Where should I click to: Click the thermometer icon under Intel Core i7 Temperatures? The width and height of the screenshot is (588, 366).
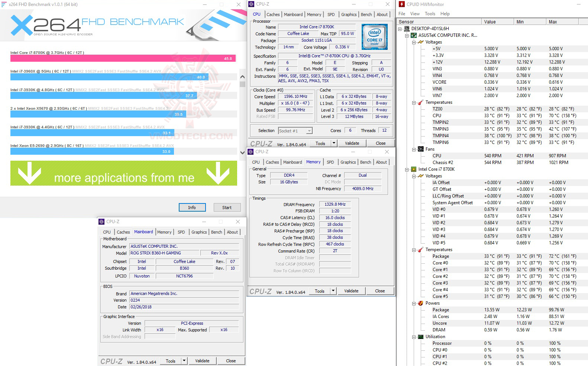click(421, 250)
